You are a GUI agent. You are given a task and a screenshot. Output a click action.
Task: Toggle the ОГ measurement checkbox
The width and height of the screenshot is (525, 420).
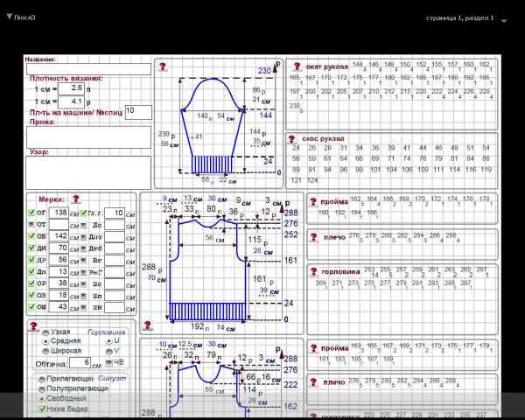tap(31, 213)
